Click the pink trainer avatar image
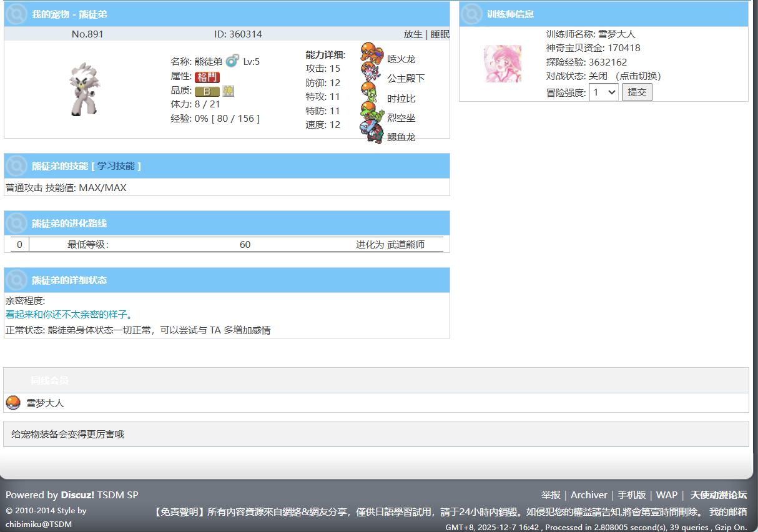Viewport: 758px width, 532px height. click(503, 63)
